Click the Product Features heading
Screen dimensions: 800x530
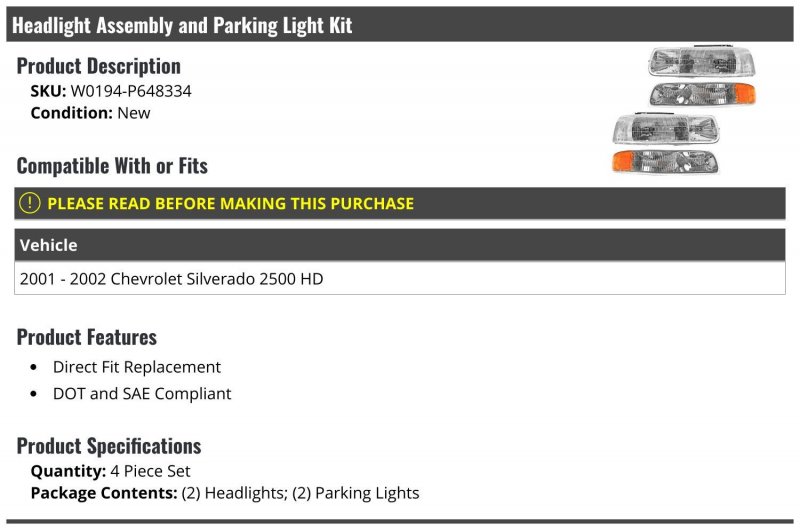87,337
